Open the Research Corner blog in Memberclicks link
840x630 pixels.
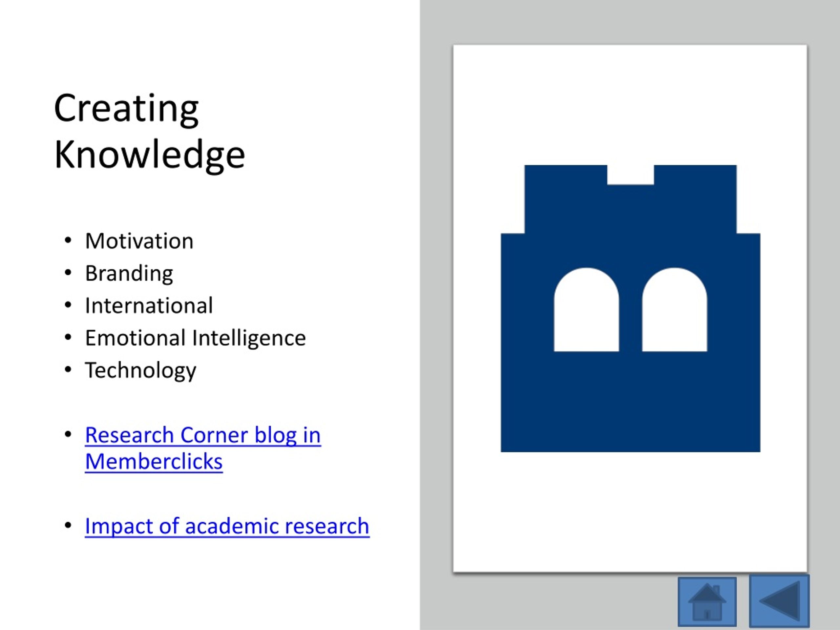click(x=202, y=435)
